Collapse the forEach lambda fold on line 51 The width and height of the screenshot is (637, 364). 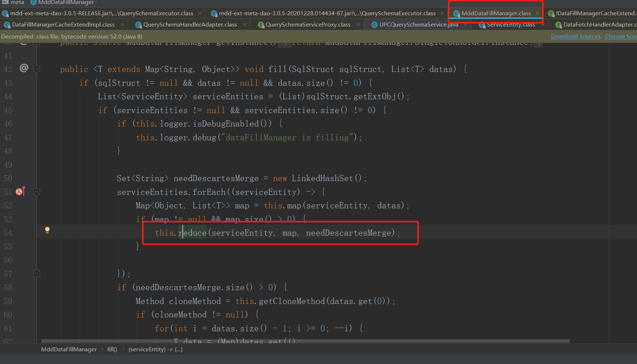pyautogui.click(x=36, y=192)
